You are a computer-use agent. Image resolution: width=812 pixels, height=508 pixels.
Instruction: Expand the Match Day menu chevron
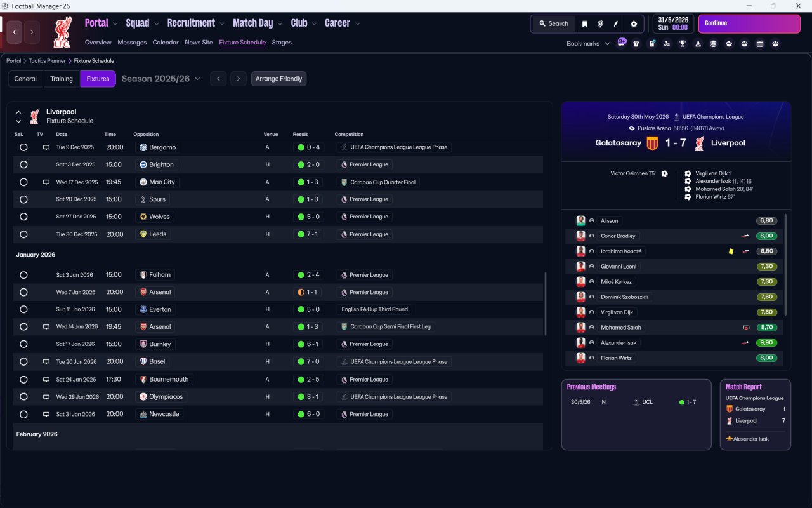(280, 23)
